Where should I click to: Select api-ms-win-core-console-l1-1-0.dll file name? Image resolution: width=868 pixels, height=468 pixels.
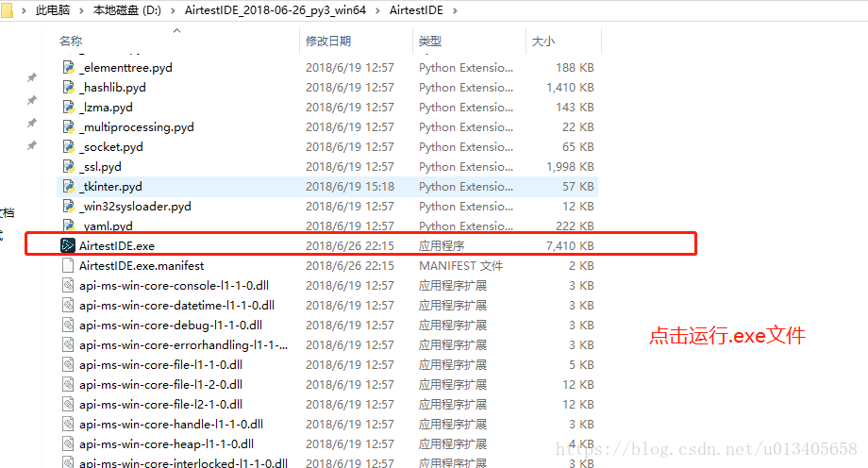175,285
